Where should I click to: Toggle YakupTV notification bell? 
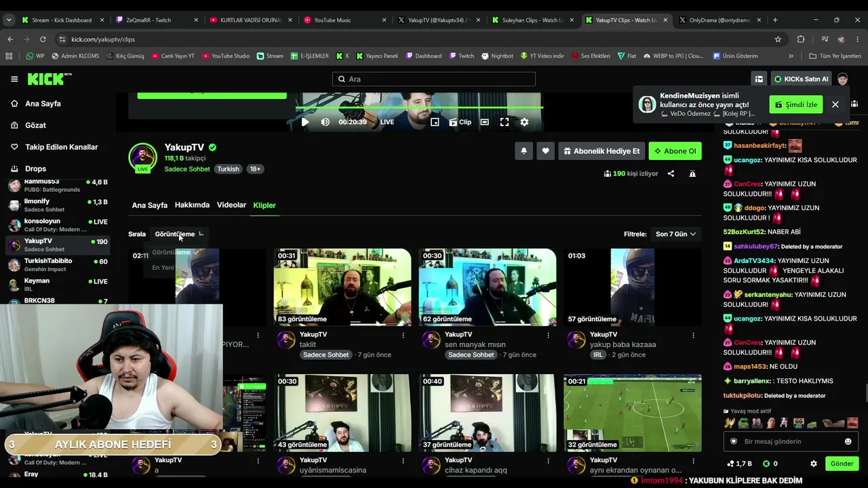pos(524,151)
